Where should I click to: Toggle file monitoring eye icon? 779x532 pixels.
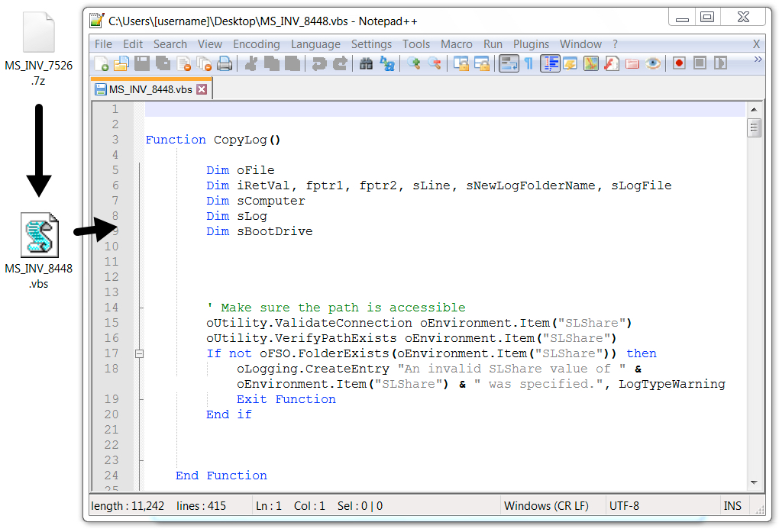click(x=653, y=63)
